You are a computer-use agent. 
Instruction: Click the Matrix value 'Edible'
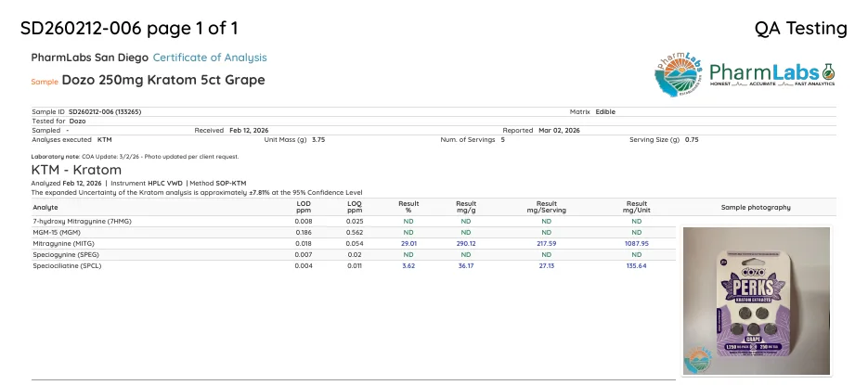[x=605, y=111]
